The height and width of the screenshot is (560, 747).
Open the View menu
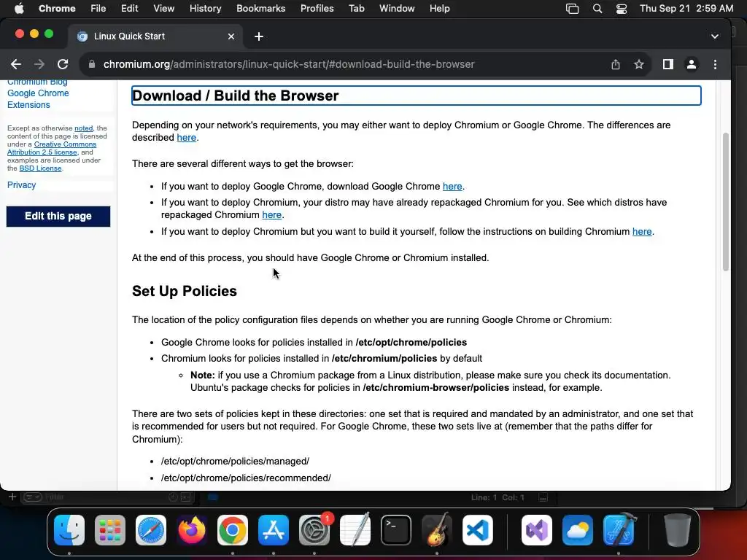(163, 9)
